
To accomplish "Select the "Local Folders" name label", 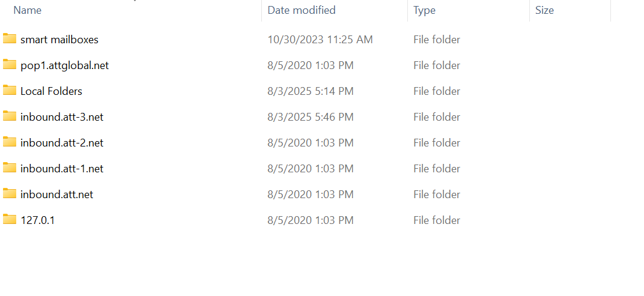I will tap(51, 91).
